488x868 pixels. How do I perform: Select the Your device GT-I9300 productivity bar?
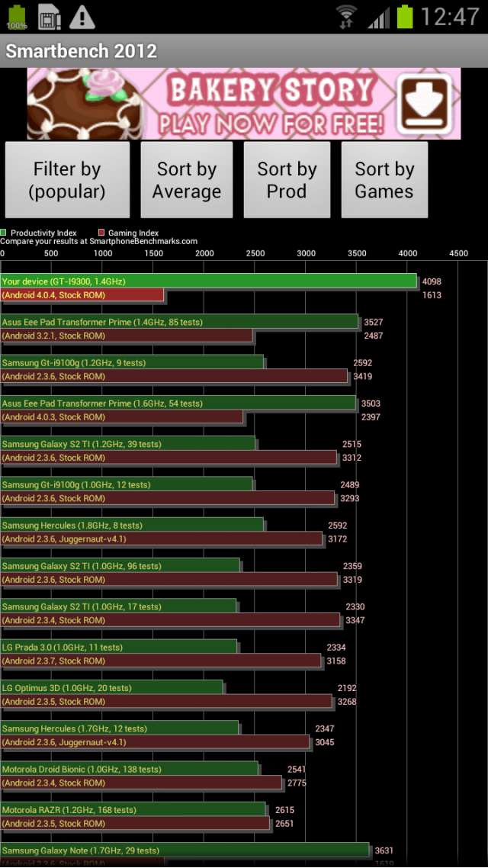click(x=209, y=281)
